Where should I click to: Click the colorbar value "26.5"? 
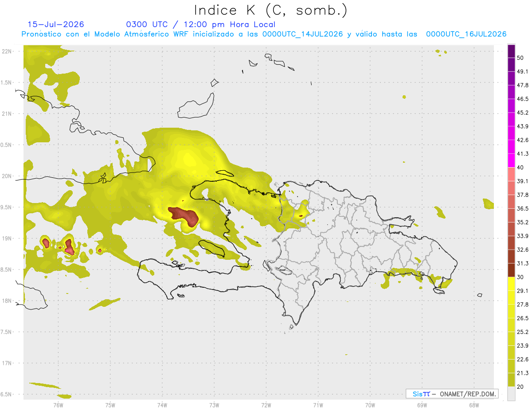click(523, 318)
